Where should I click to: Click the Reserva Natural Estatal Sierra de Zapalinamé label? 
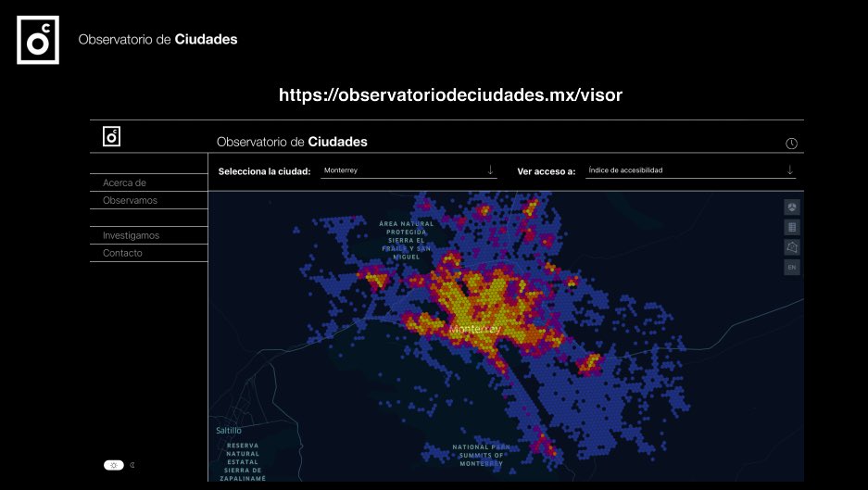coord(243,462)
